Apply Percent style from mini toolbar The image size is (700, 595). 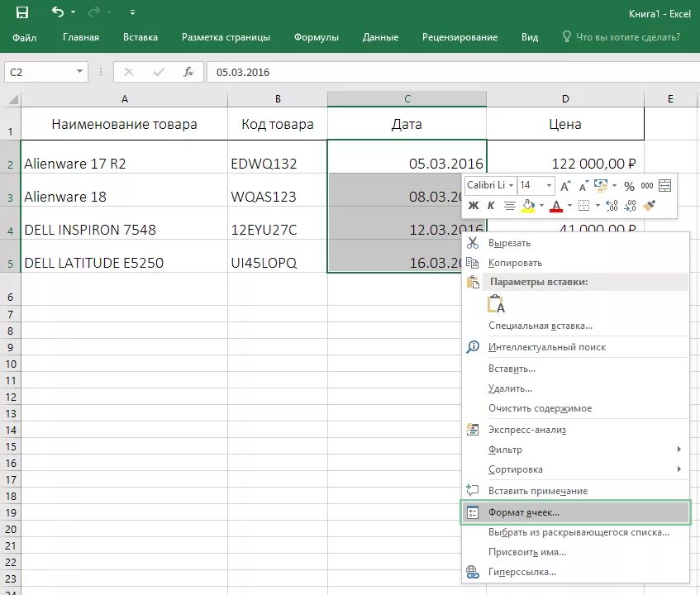tap(629, 186)
